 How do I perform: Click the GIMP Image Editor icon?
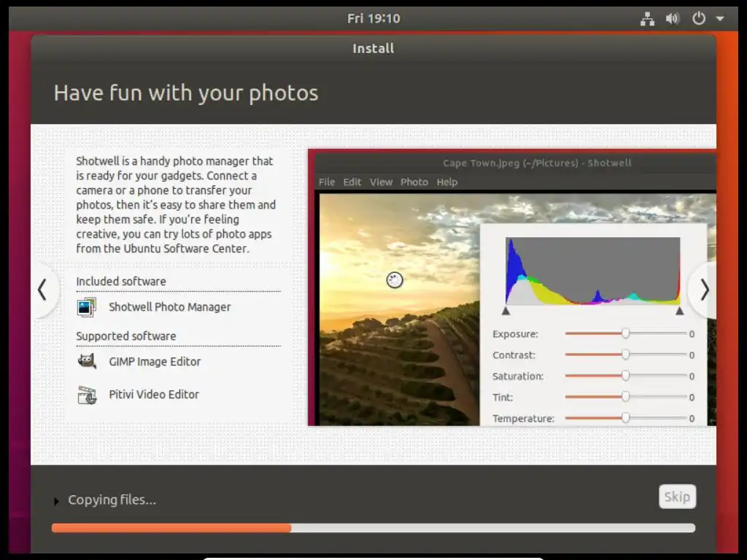coord(87,362)
